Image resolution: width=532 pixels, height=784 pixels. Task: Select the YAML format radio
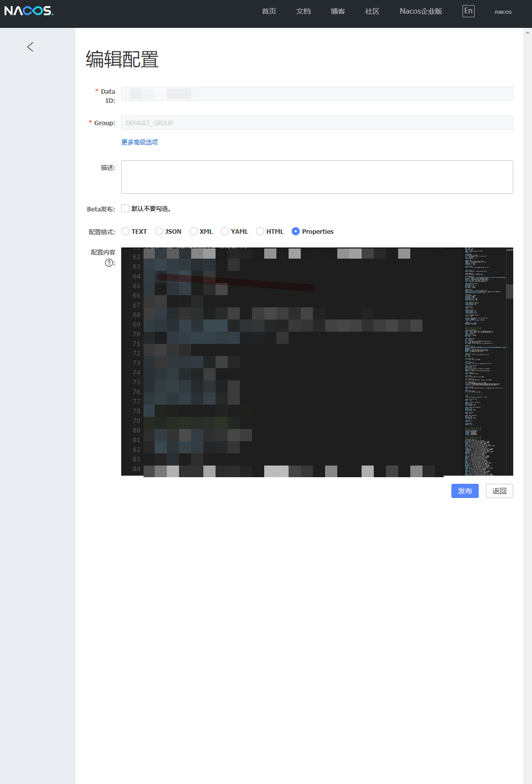[225, 231]
